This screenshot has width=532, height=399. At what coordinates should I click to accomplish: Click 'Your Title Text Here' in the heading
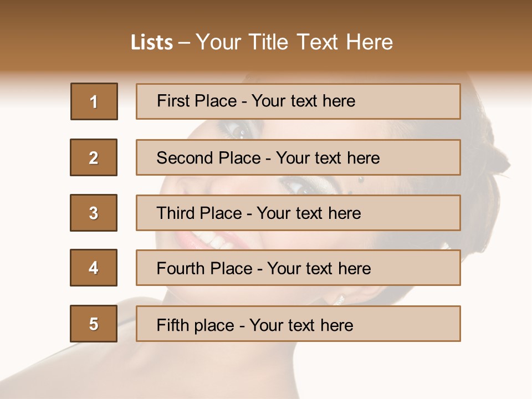click(294, 43)
